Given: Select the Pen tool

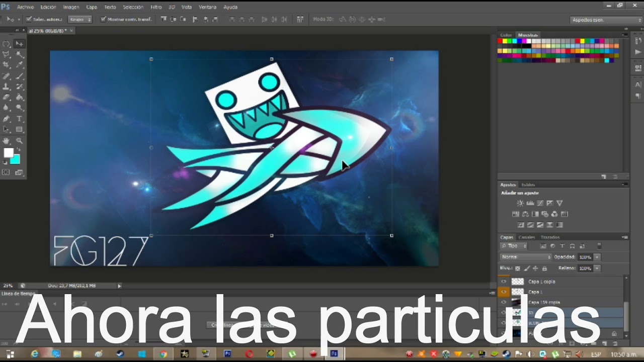Looking at the screenshot, I should pyautogui.click(x=7, y=119).
